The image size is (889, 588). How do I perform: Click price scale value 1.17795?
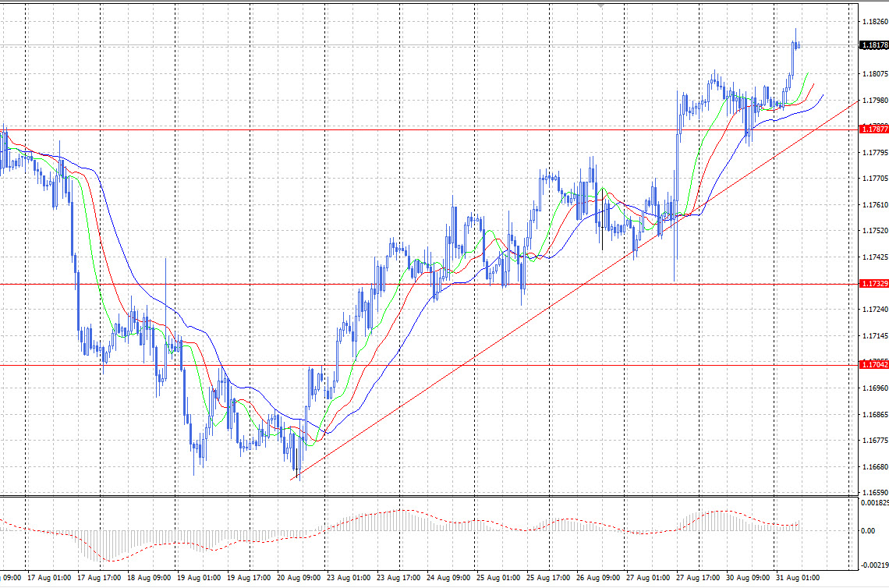click(x=875, y=153)
